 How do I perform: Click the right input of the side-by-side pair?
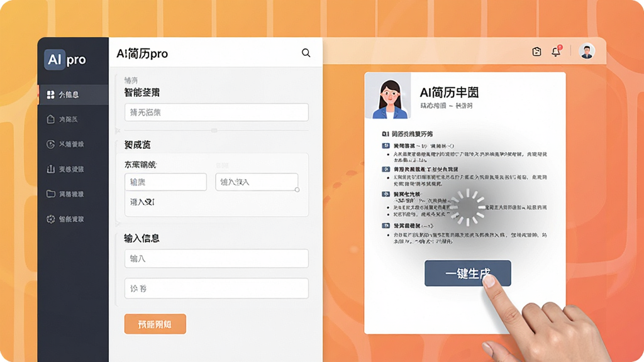click(x=257, y=182)
